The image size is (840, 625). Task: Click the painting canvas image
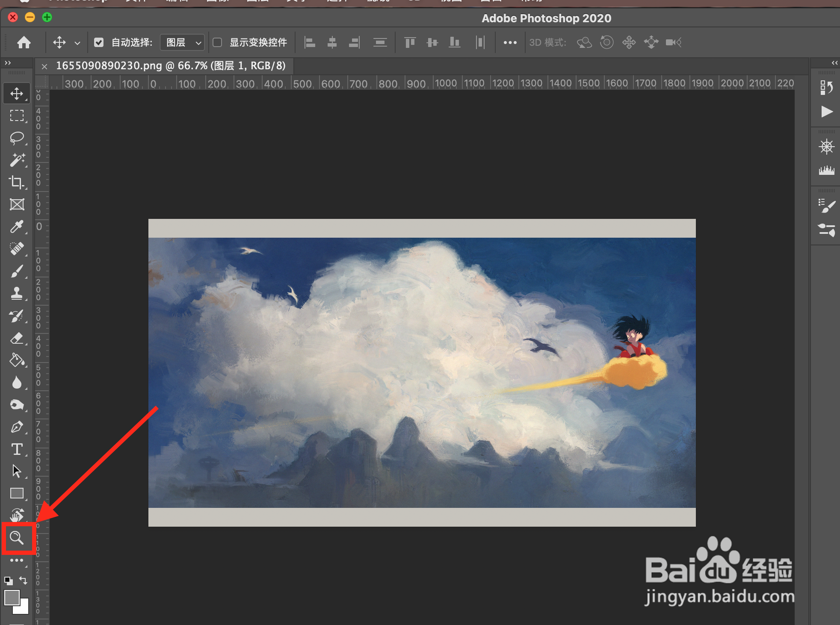point(422,372)
